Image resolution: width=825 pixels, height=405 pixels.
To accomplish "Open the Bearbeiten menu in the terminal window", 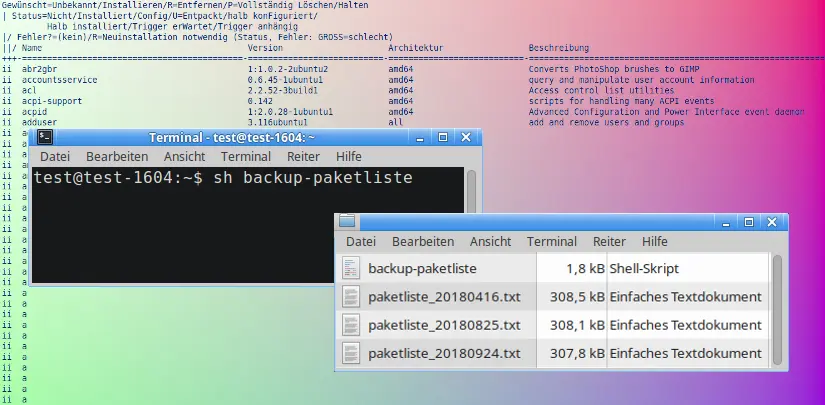I will (117, 157).
